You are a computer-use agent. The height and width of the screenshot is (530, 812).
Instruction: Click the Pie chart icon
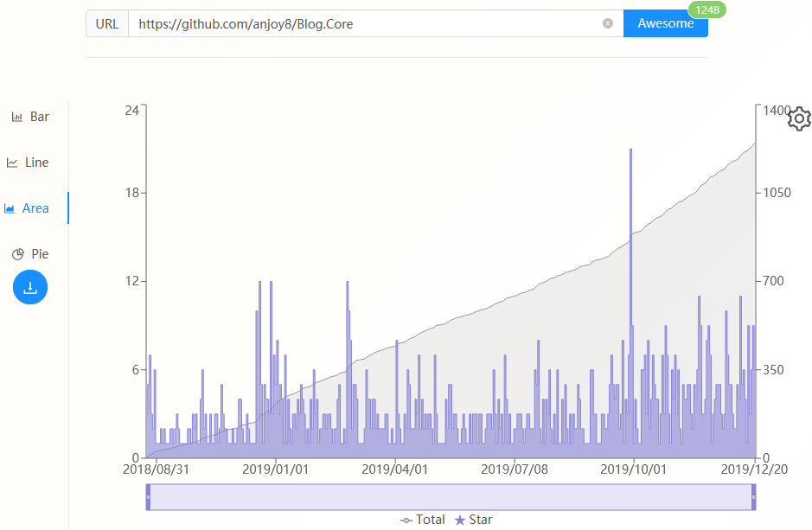[x=18, y=254]
